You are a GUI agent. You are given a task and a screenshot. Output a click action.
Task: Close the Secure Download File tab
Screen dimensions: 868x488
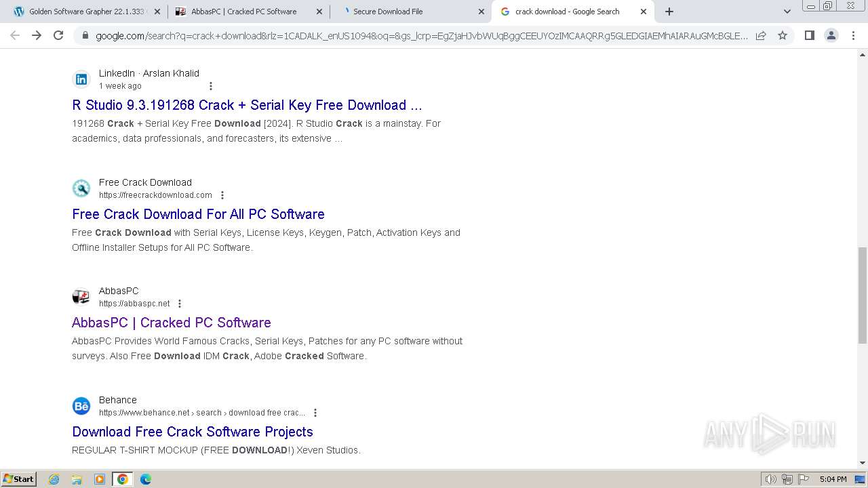click(481, 12)
